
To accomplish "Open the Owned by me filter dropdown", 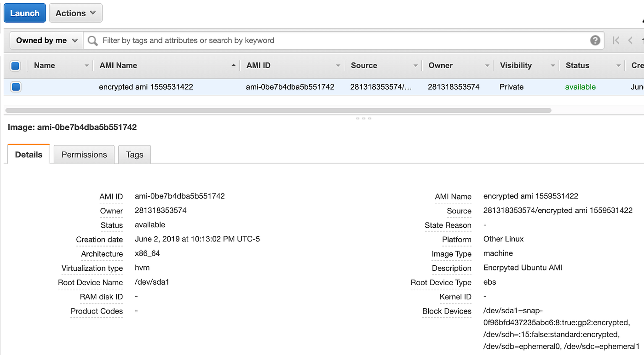I will tap(46, 40).
